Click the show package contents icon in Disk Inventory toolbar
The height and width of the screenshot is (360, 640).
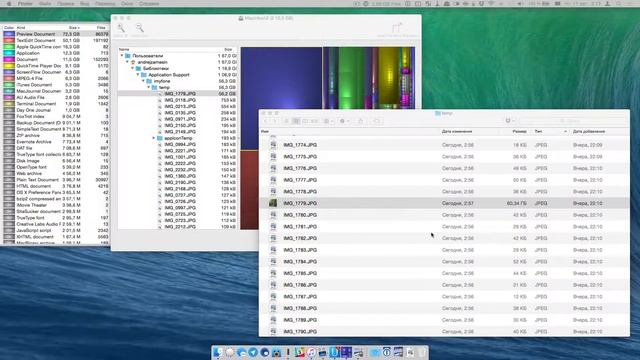(397, 28)
